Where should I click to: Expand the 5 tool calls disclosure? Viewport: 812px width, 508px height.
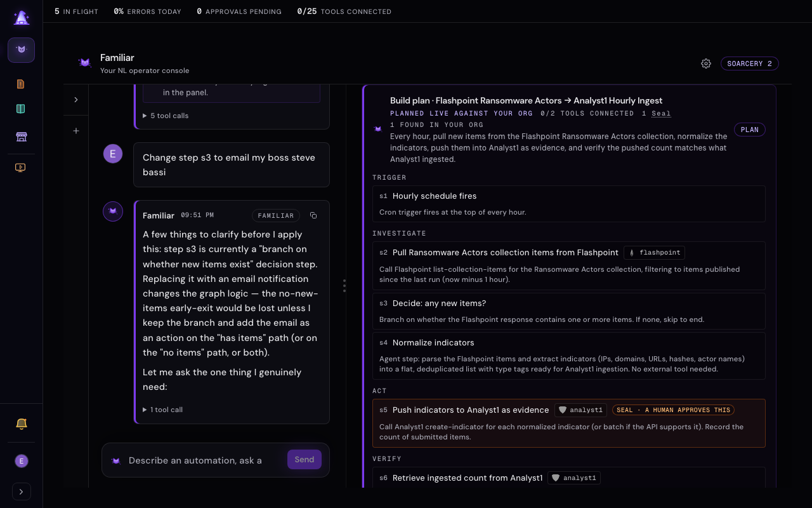pyautogui.click(x=166, y=116)
